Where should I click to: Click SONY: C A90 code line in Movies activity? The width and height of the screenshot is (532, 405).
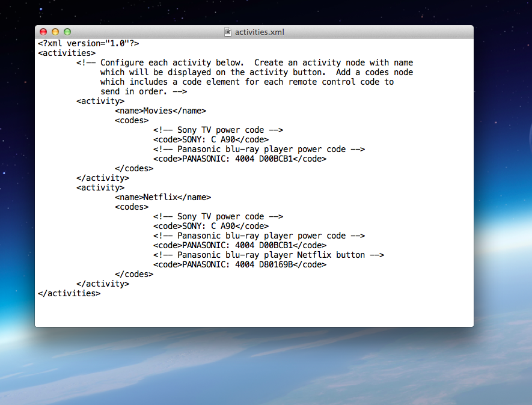[x=211, y=139]
